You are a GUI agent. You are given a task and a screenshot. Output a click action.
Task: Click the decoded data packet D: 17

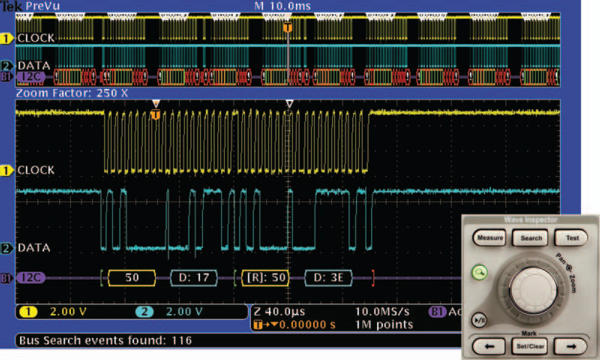click(194, 278)
